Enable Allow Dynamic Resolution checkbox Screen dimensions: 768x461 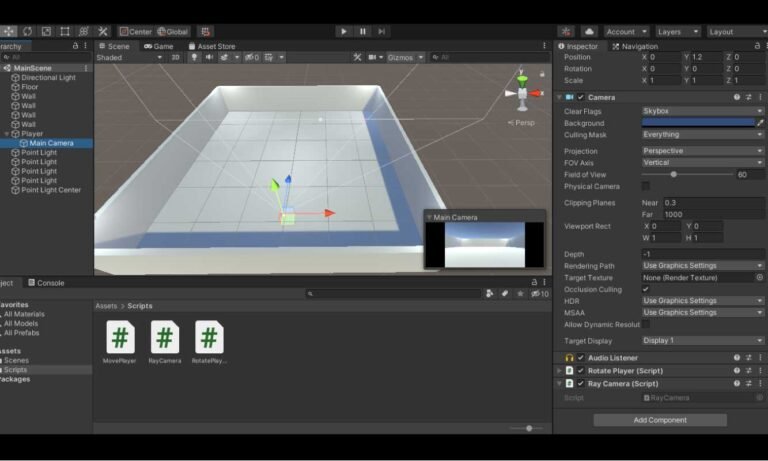pos(646,324)
